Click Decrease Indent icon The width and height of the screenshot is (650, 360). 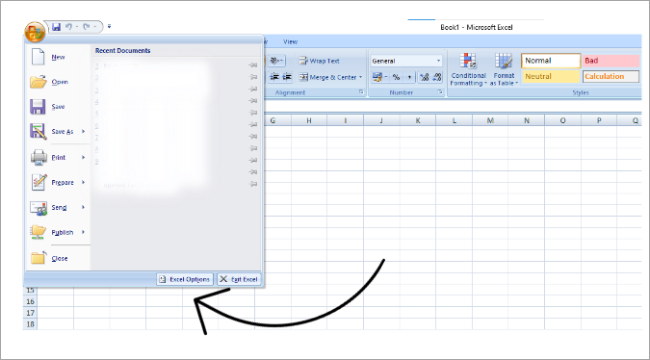[274, 77]
